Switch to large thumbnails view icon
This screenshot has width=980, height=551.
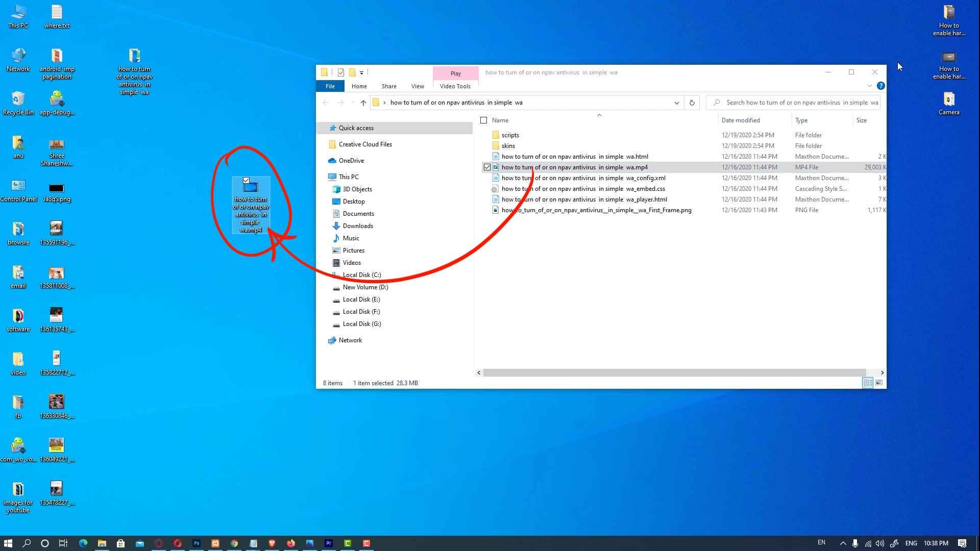click(x=879, y=383)
